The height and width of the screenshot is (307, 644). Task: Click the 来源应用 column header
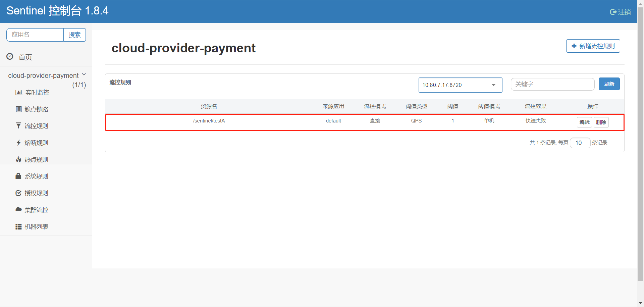333,106
